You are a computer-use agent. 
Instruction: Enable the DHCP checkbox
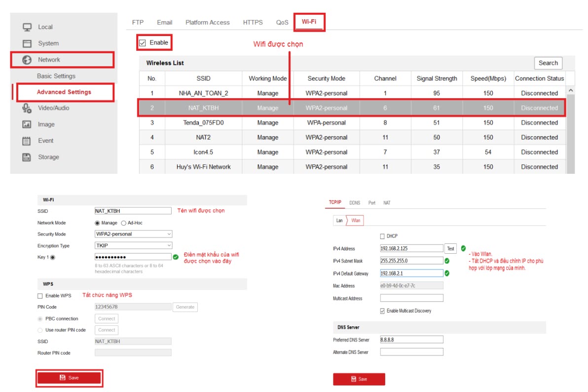[x=383, y=236]
